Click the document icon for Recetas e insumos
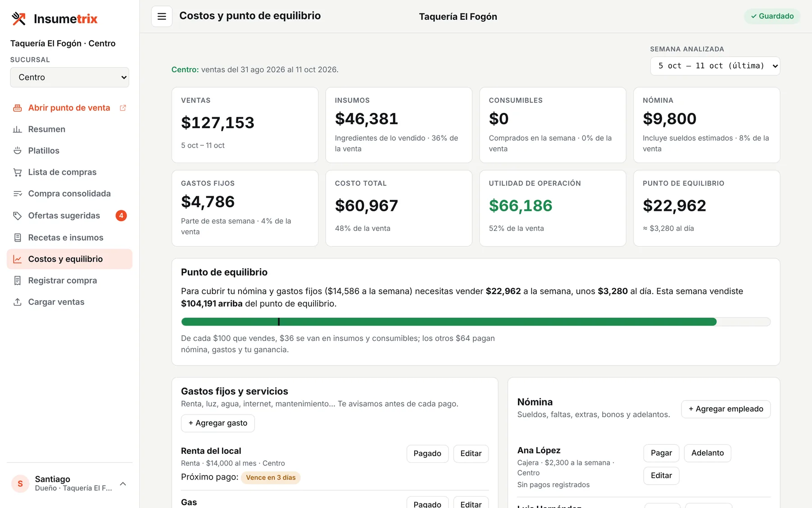The image size is (812, 508). tap(18, 238)
